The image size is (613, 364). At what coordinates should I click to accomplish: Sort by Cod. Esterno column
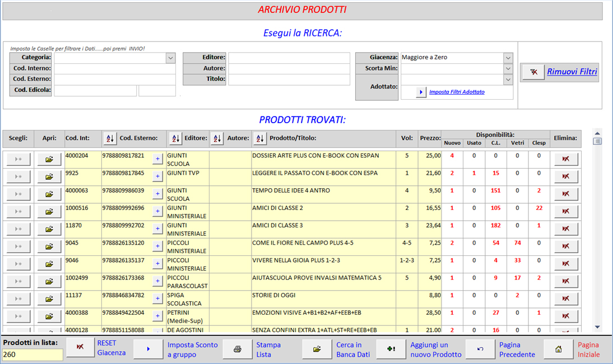(x=110, y=138)
